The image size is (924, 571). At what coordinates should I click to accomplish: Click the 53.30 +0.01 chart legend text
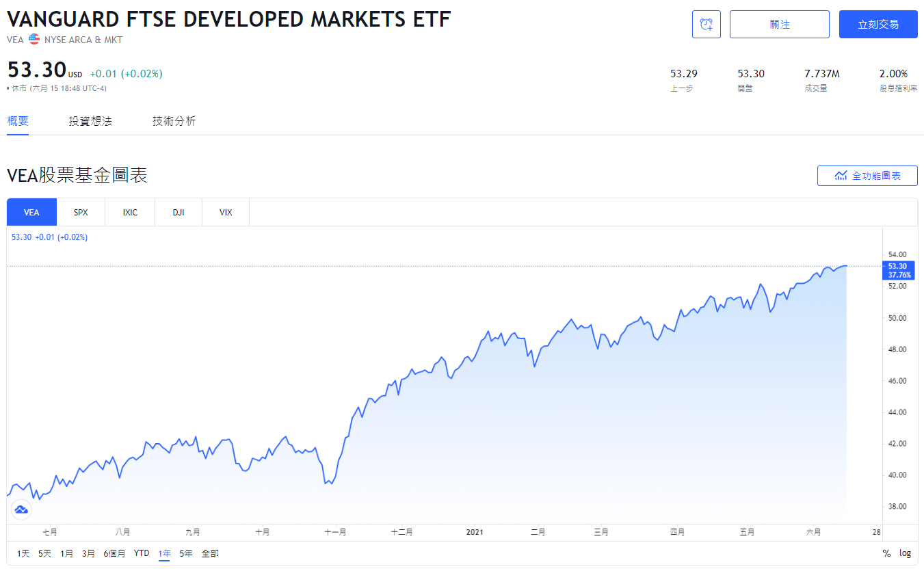50,237
